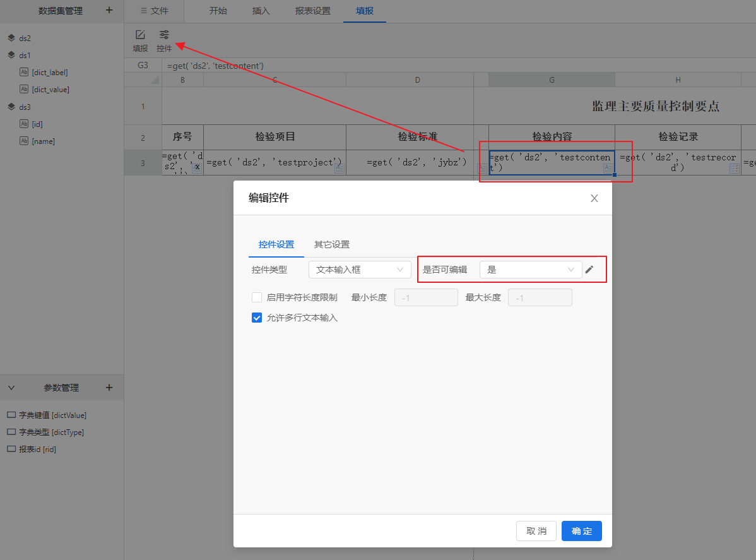Image resolution: width=756 pixels, height=560 pixels.
Task: Select the ds2 dataset layer icon
Action: [11, 38]
